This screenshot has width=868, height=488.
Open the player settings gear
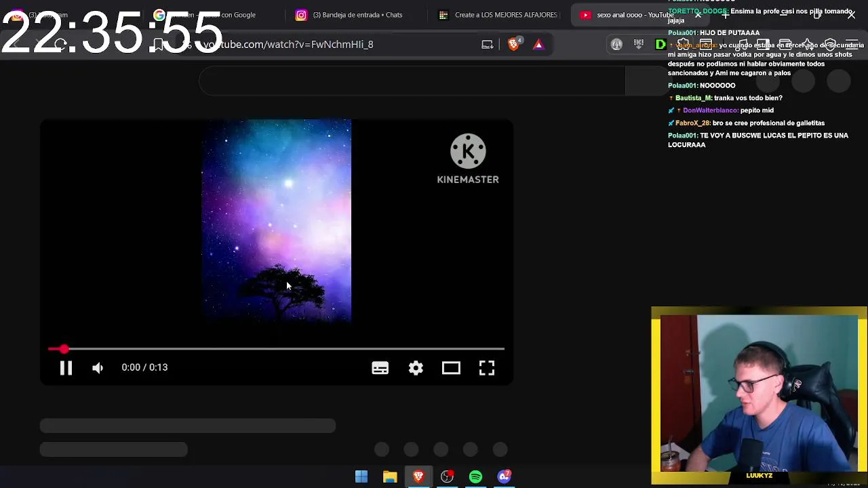(x=416, y=367)
